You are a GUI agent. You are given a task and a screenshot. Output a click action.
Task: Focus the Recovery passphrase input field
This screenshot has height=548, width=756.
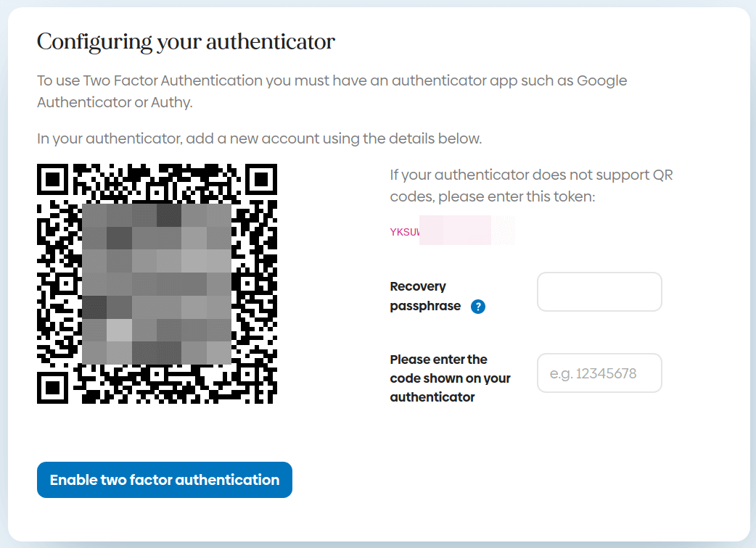pos(599,292)
